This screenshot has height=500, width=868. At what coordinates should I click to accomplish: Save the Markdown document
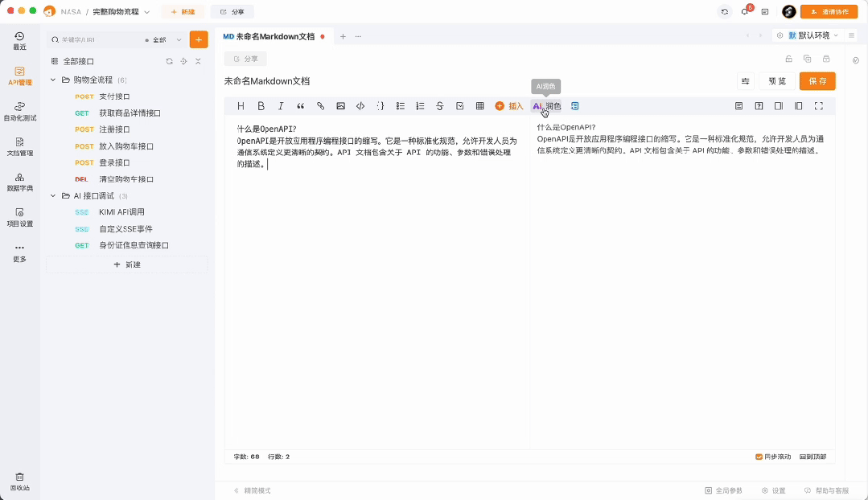click(816, 81)
